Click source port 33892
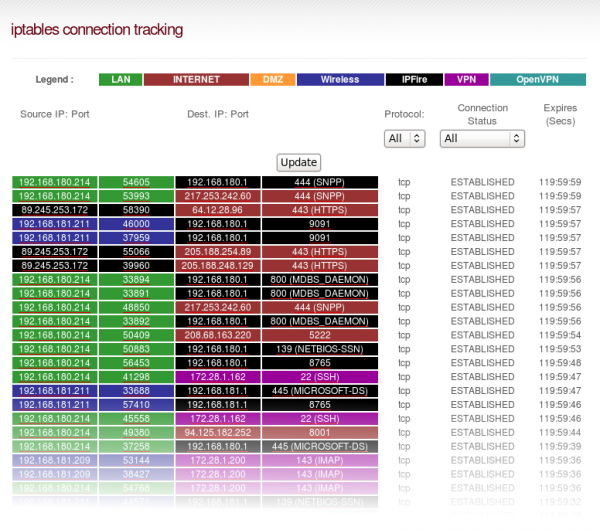 click(x=136, y=321)
